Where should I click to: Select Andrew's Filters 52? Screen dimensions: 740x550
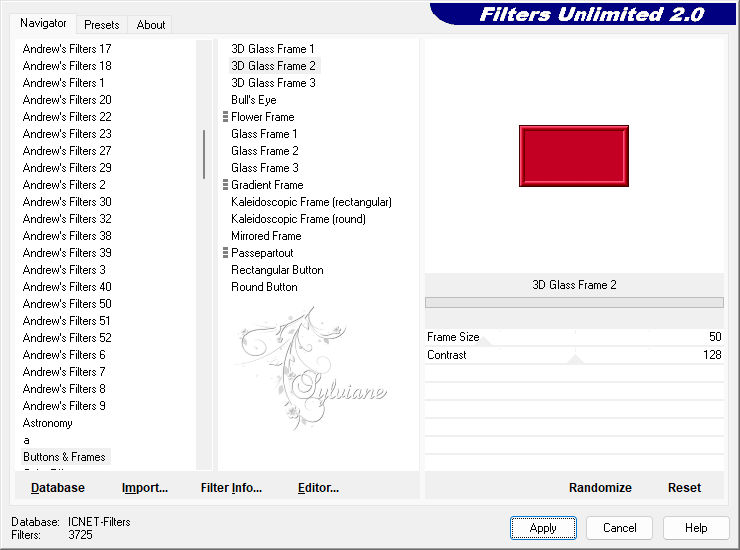click(x=67, y=338)
